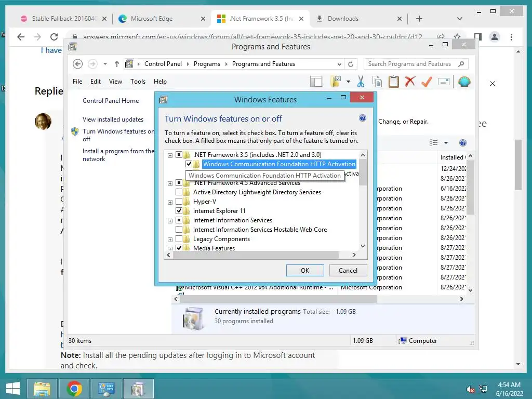Toggle .NET Framework 4.5 Advanced Services checkbox
The image size is (532, 399).
point(179,183)
